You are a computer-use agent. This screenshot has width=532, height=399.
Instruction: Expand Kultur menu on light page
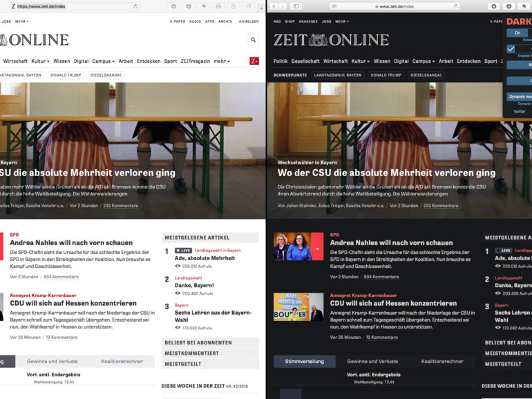click(40, 61)
